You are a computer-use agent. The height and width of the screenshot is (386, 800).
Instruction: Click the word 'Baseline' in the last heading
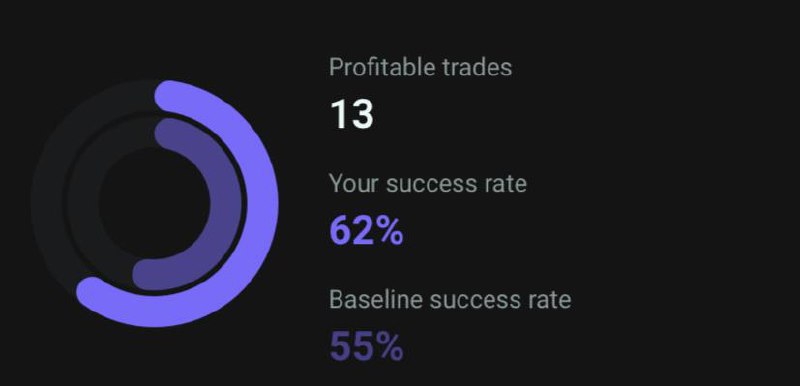pos(376,299)
